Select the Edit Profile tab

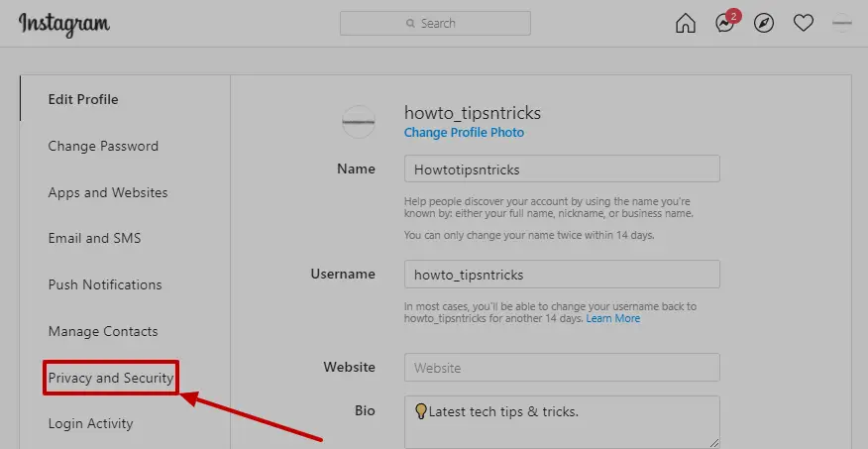coord(83,100)
